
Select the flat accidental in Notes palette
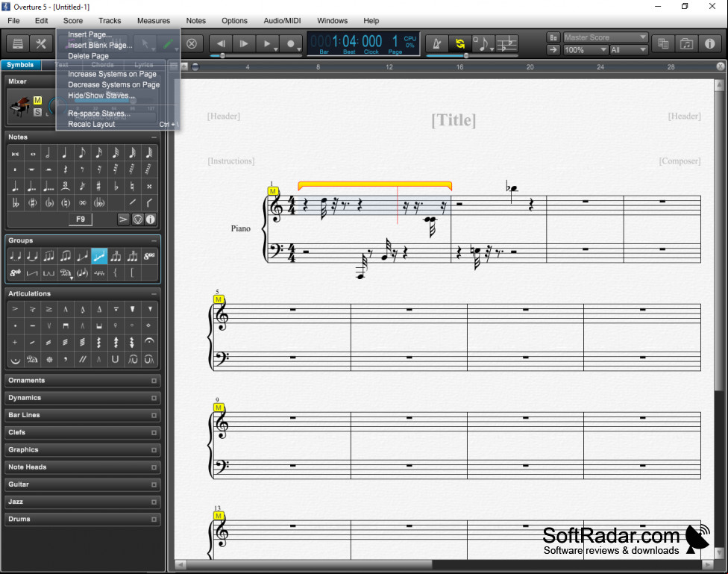[116, 187]
